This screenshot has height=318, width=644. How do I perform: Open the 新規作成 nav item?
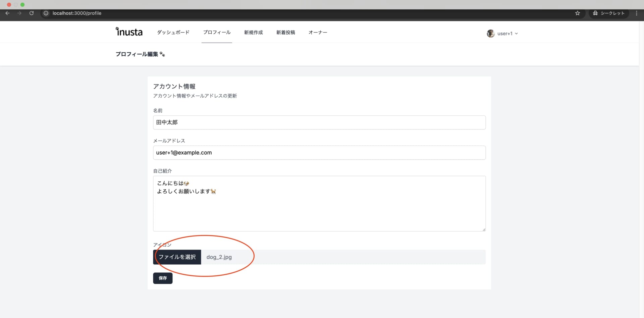coord(253,32)
